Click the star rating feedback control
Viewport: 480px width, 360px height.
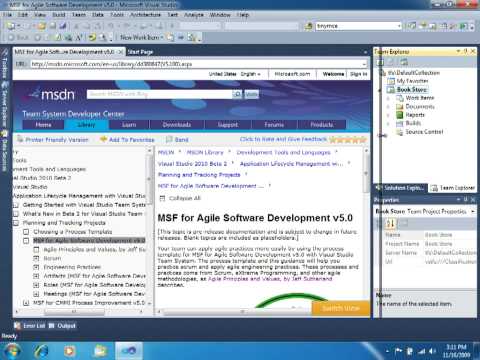pyautogui.click(x=348, y=140)
